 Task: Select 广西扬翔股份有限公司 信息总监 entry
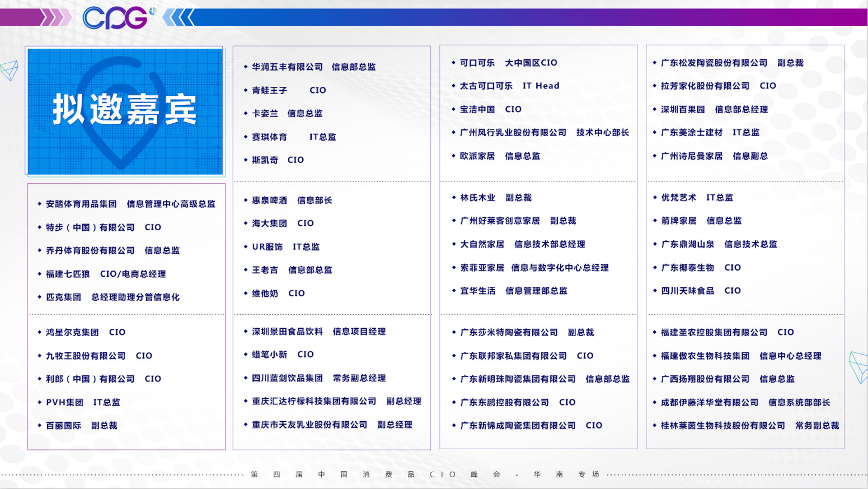[x=728, y=379]
